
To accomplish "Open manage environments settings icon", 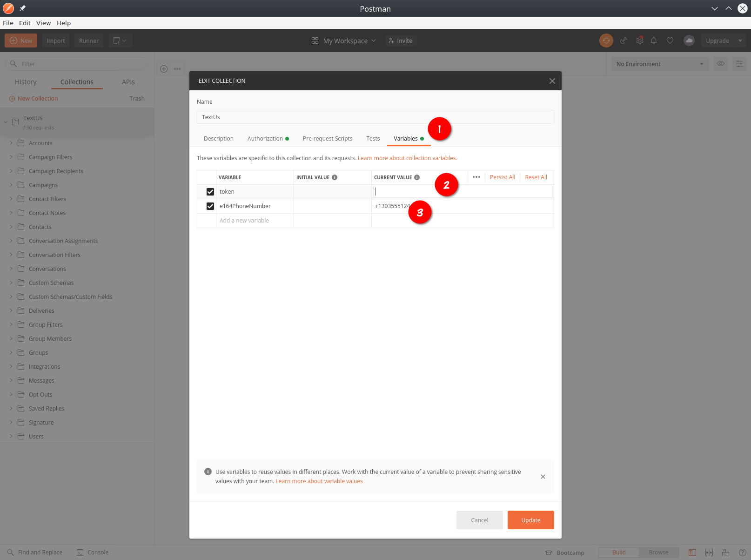I will click(739, 64).
